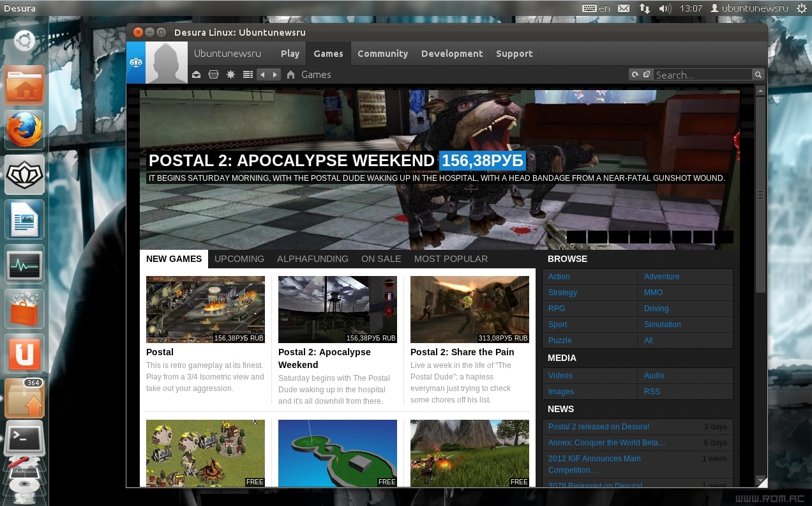The image size is (812, 506).
Task: Click Postal 2: Share the Pain title
Action: [x=462, y=352]
